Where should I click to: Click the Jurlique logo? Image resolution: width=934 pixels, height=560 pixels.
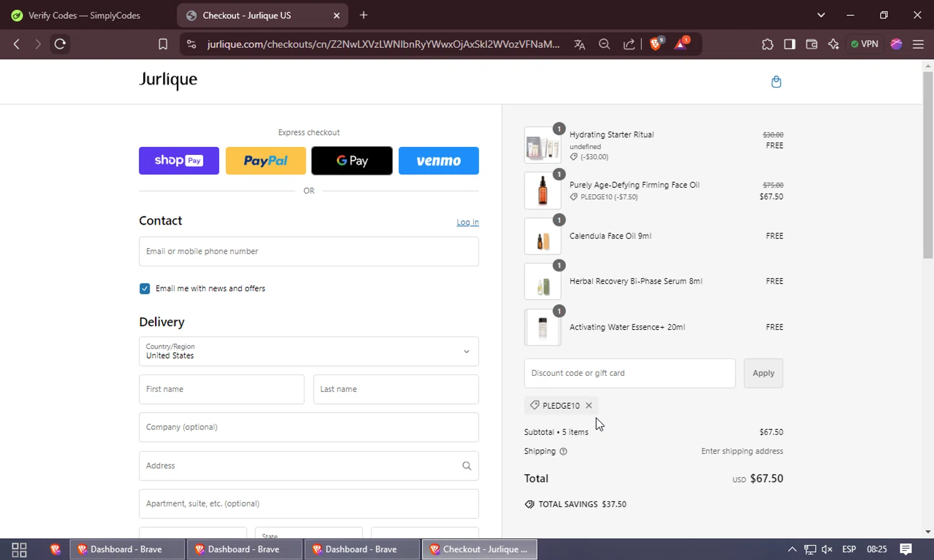(x=168, y=80)
